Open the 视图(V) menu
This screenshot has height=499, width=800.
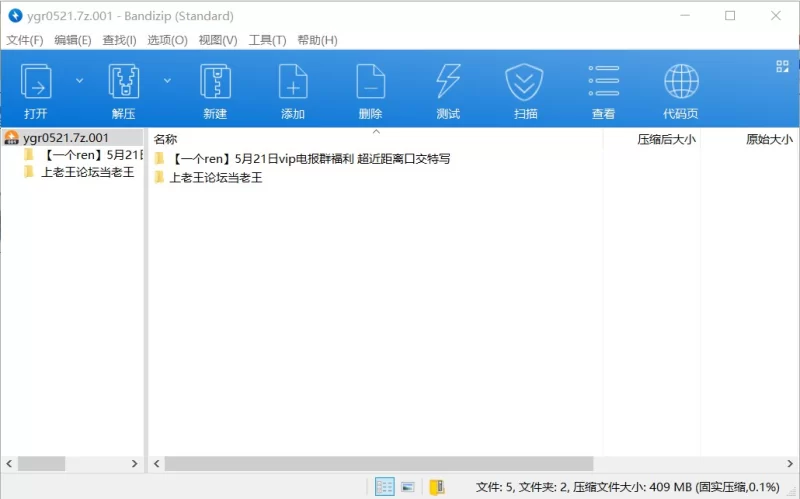218,40
